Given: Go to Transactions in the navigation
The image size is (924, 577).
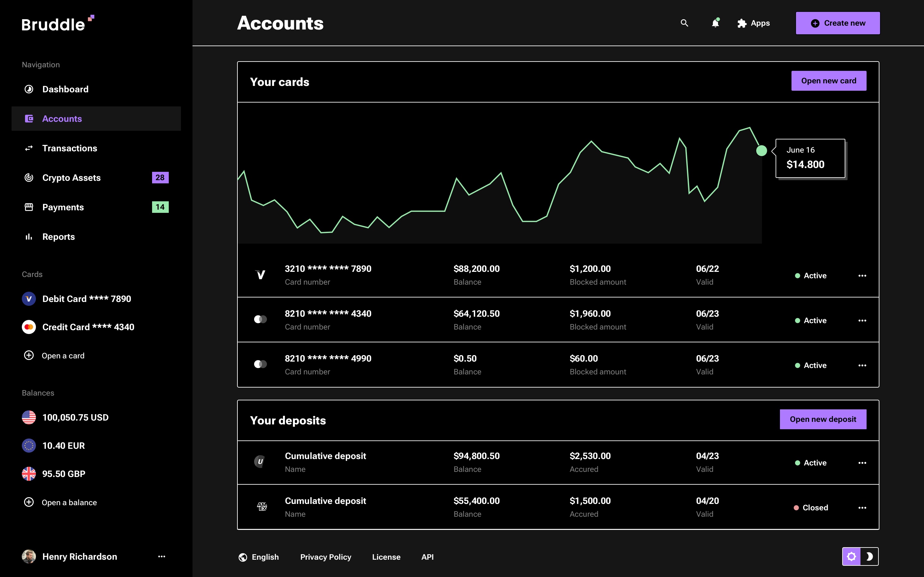Looking at the screenshot, I should tap(70, 148).
